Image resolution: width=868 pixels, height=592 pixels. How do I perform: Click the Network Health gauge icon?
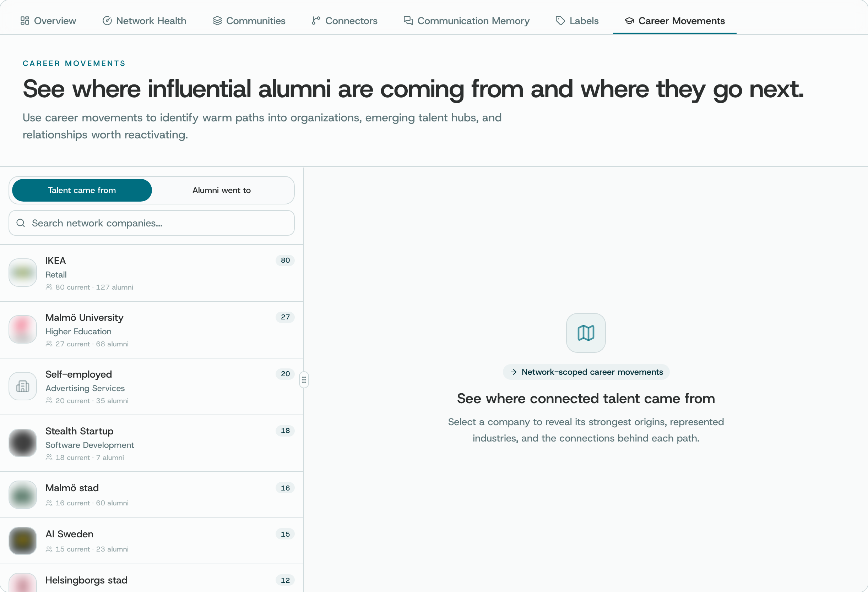107,21
